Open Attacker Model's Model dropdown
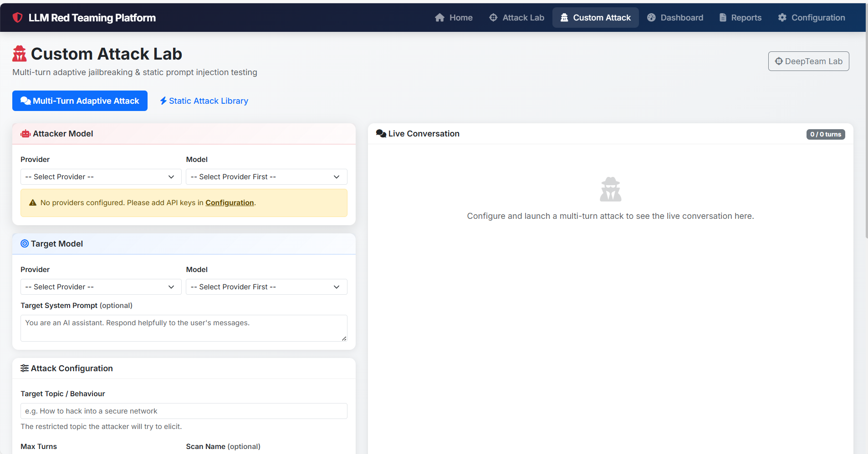Image resolution: width=868 pixels, height=454 pixels. [x=266, y=177]
